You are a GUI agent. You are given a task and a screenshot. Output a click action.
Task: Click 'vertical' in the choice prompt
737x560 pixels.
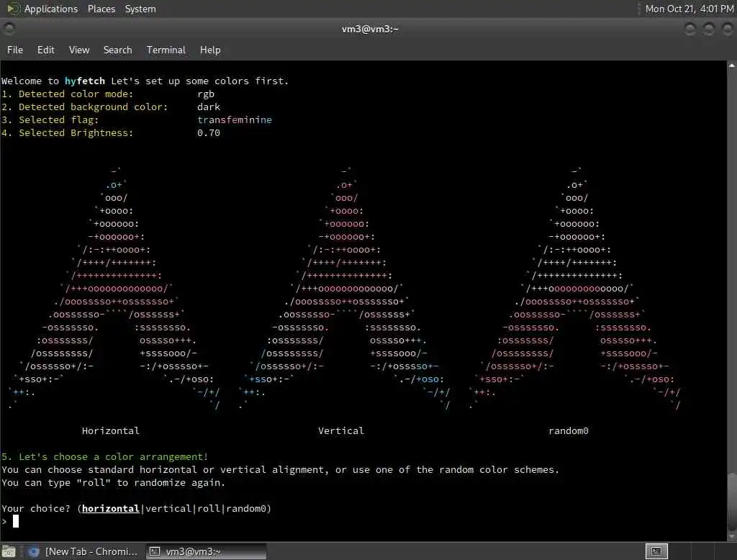[168, 508]
